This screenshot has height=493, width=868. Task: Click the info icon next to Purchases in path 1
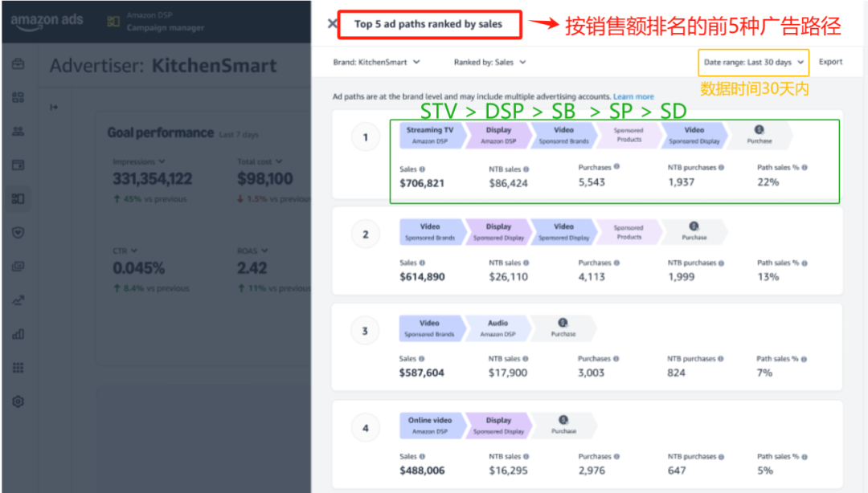pyautogui.click(x=616, y=166)
